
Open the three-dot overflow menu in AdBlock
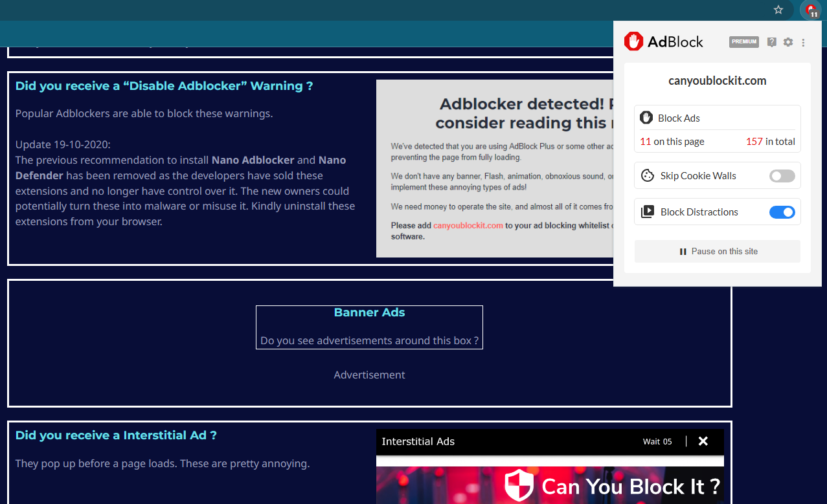pos(803,42)
